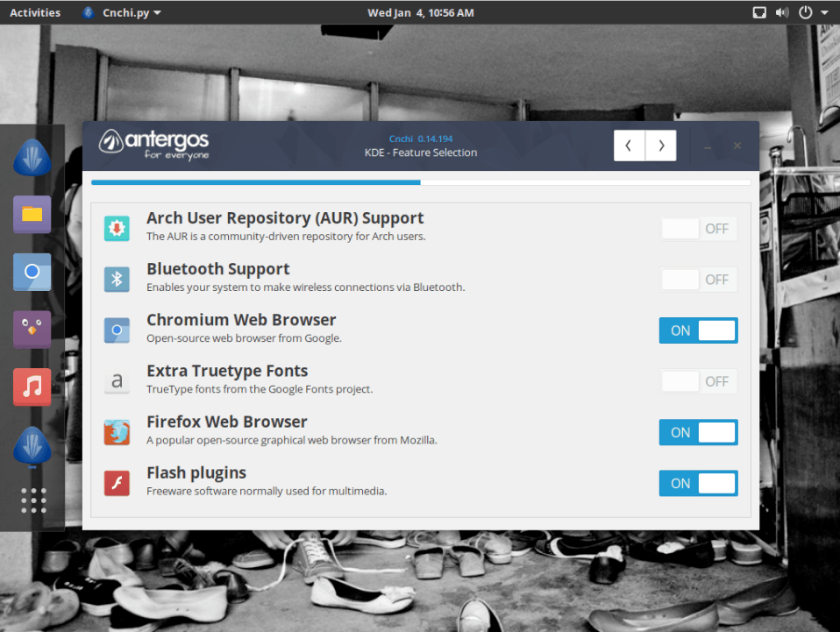
Task: Click the AUR community-driven repository description
Action: pyautogui.click(x=286, y=236)
